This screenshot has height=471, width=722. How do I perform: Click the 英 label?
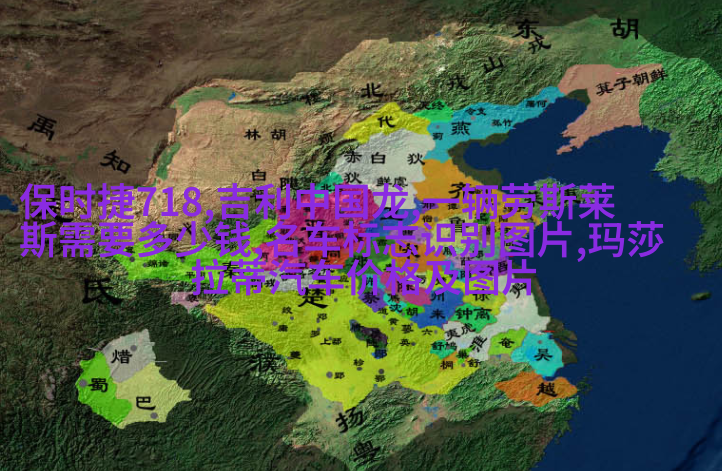click(405, 342)
